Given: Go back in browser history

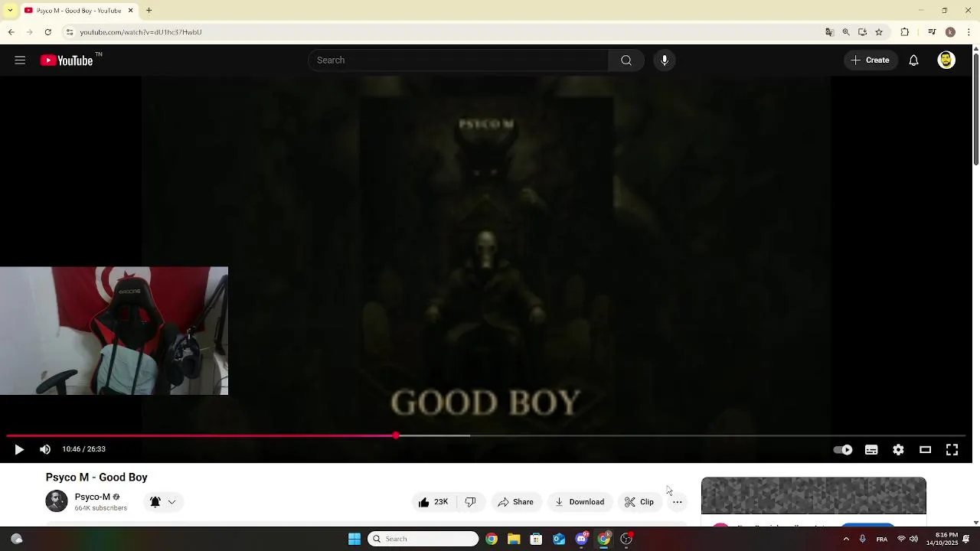Looking at the screenshot, I should (11, 32).
